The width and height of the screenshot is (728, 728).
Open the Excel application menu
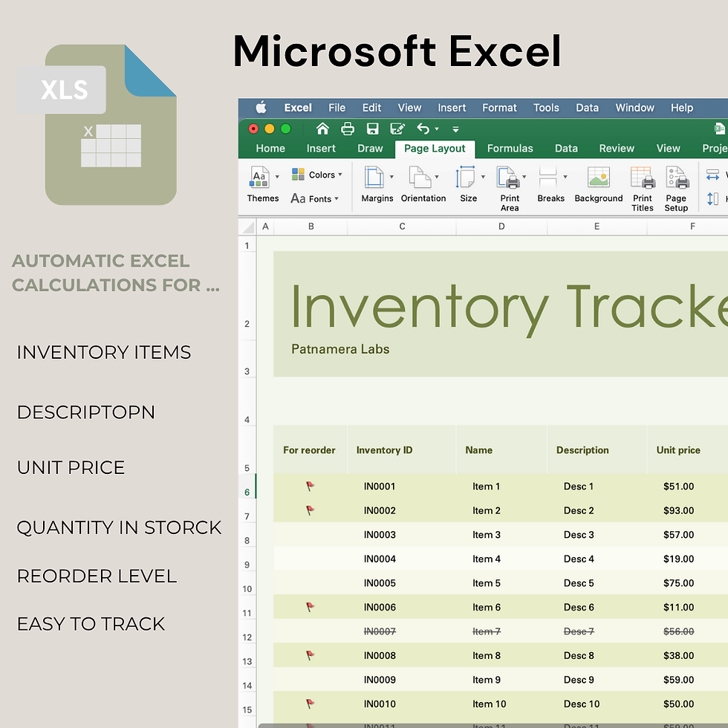pos(298,108)
